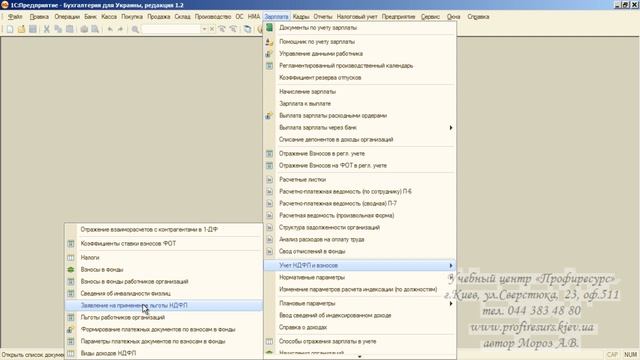Click the CAP status bar indicator

click(612, 355)
